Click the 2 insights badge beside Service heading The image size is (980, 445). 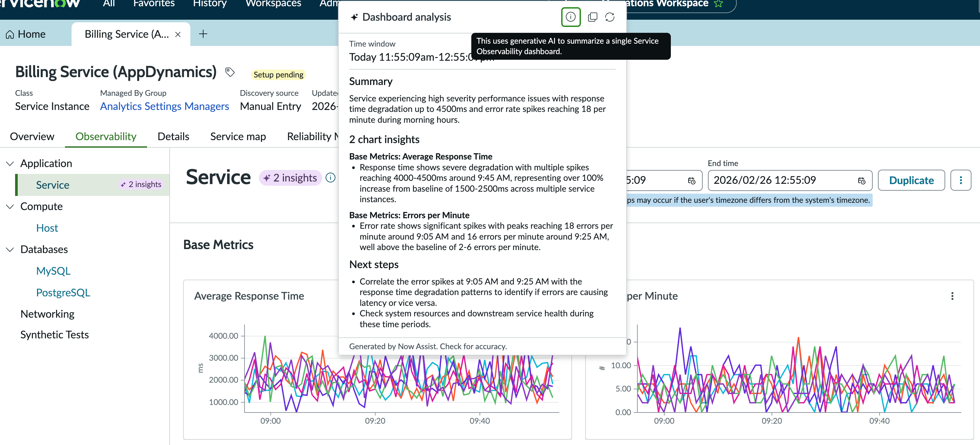point(291,178)
